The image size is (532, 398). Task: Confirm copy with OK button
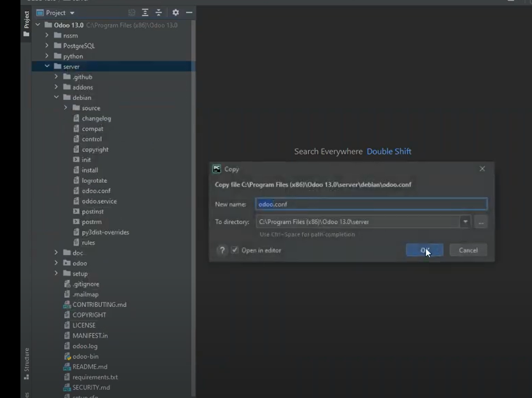tap(424, 250)
